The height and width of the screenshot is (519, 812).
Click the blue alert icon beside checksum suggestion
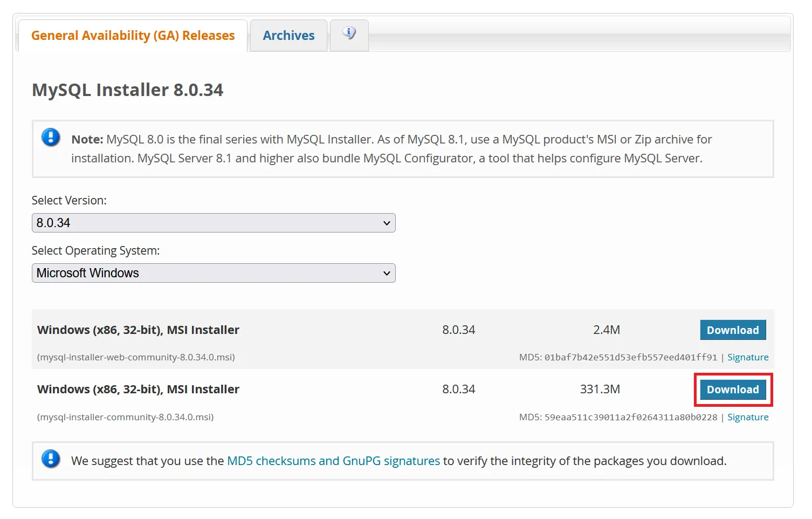(x=51, y=459)
